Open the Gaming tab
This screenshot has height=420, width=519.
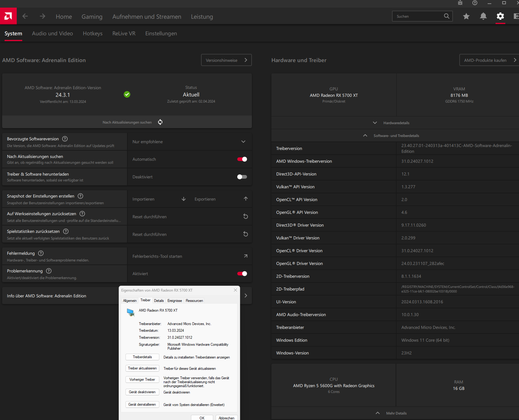92,17
